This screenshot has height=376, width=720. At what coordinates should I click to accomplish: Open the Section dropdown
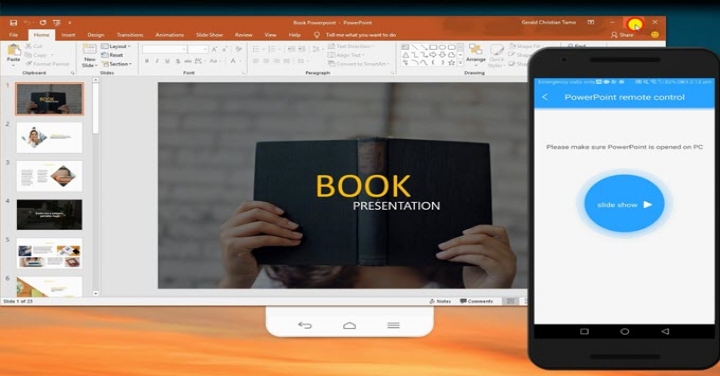pos(117,64)
